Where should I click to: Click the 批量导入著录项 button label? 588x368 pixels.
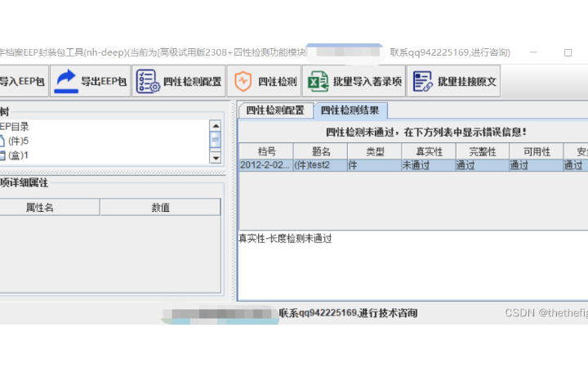tap(367, 82)
